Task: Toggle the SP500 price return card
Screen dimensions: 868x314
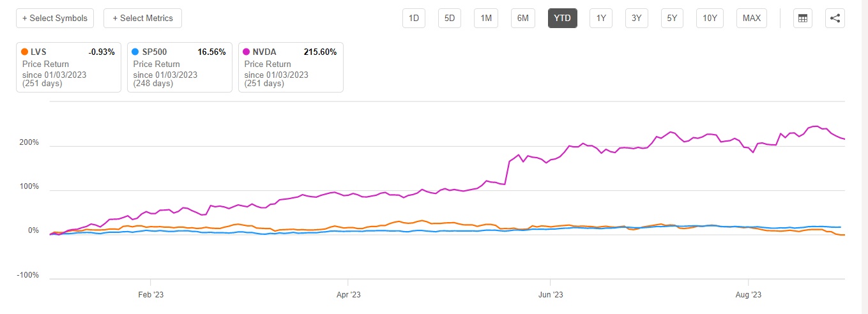Action: [x=179, y=67]
